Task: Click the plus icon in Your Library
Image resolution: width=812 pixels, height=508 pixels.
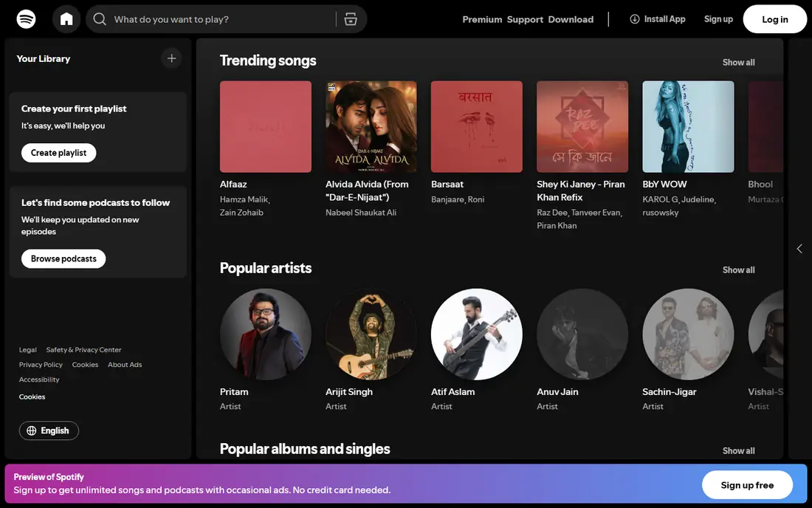Action: click(171, 58)
